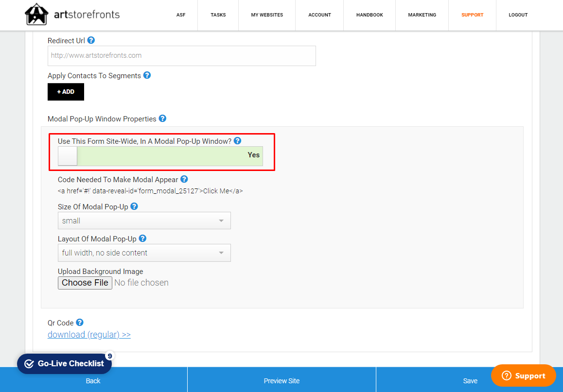The image size is (563, 392).
Task: Click the checkmark icon in Go-Live Checklist
Action: coord(29,364)
